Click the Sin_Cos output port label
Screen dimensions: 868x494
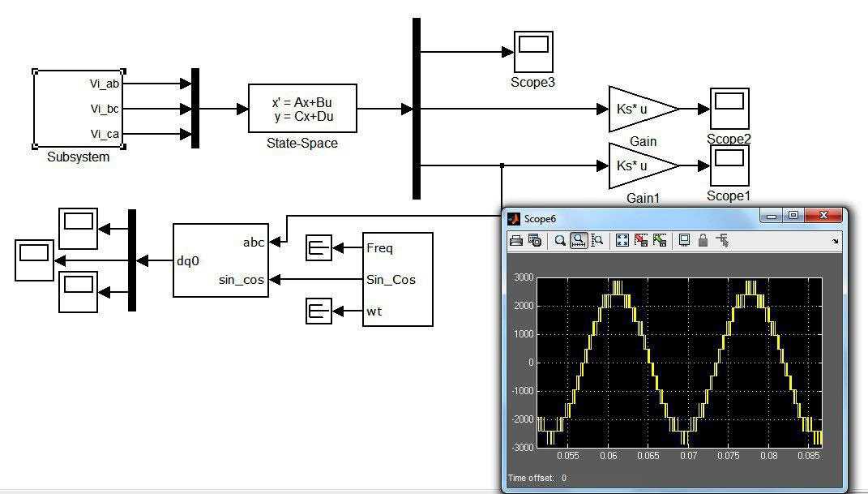[x=391, y=280]
